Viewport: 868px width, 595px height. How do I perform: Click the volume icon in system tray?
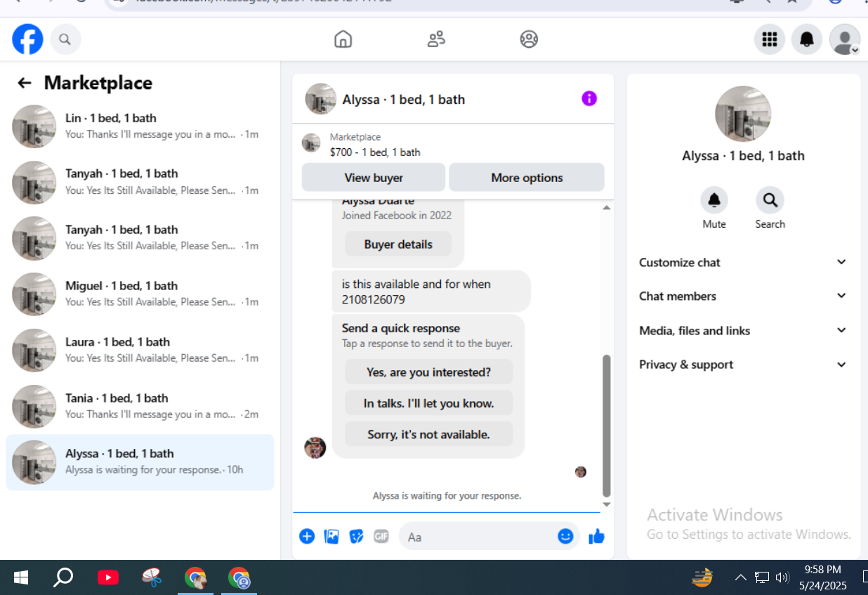782,577
